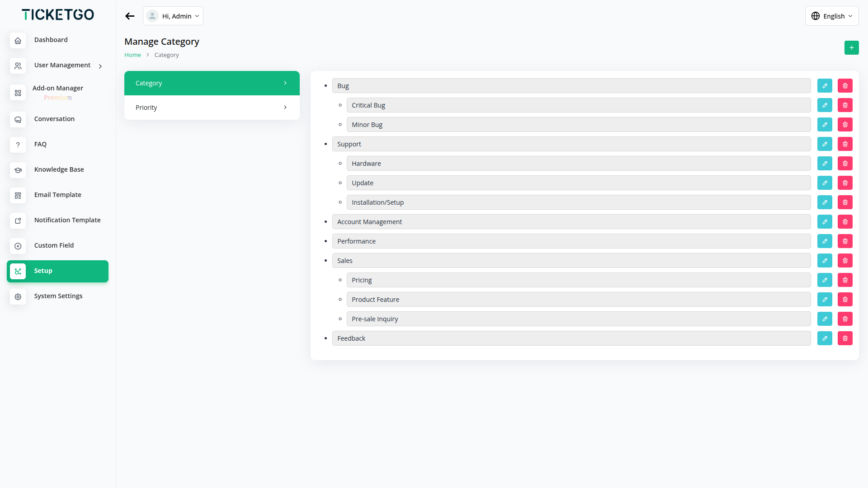
Task: Click the Installation/Setup category row
Action: click(578, 202)
